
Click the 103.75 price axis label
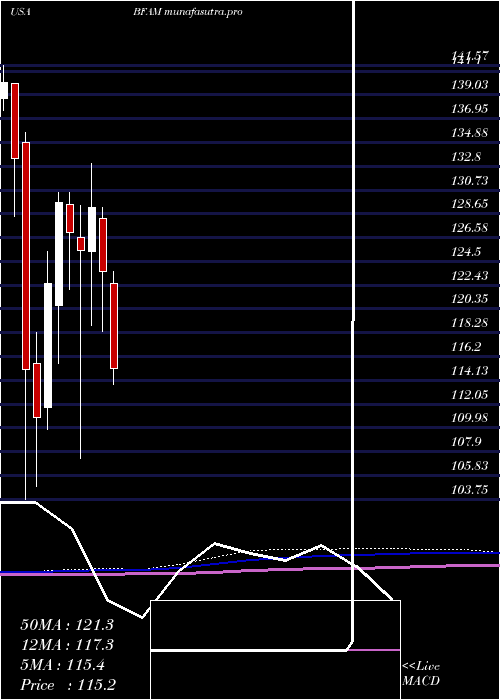(470, 490)
